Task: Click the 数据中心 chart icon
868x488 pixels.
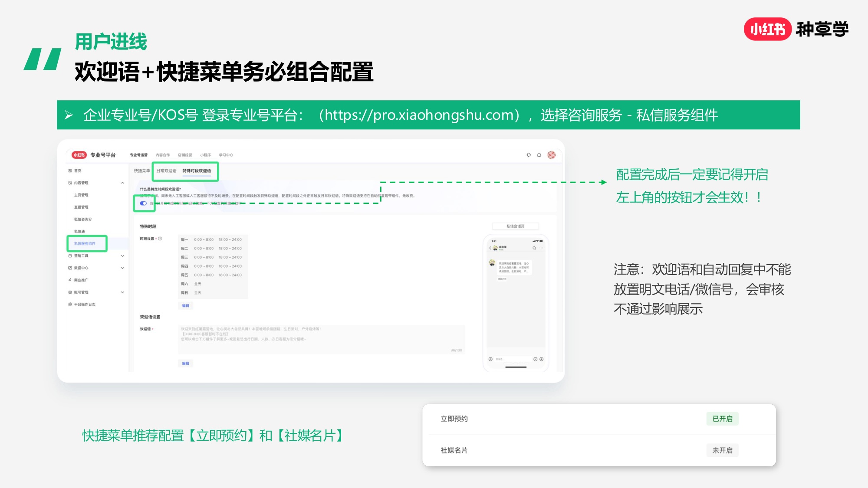Action: [70, 268]
